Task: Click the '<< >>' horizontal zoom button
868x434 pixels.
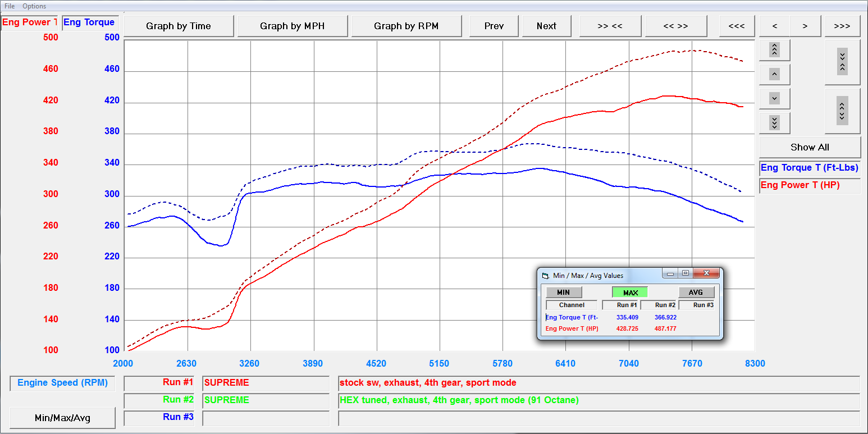Action: pos(675,26)
